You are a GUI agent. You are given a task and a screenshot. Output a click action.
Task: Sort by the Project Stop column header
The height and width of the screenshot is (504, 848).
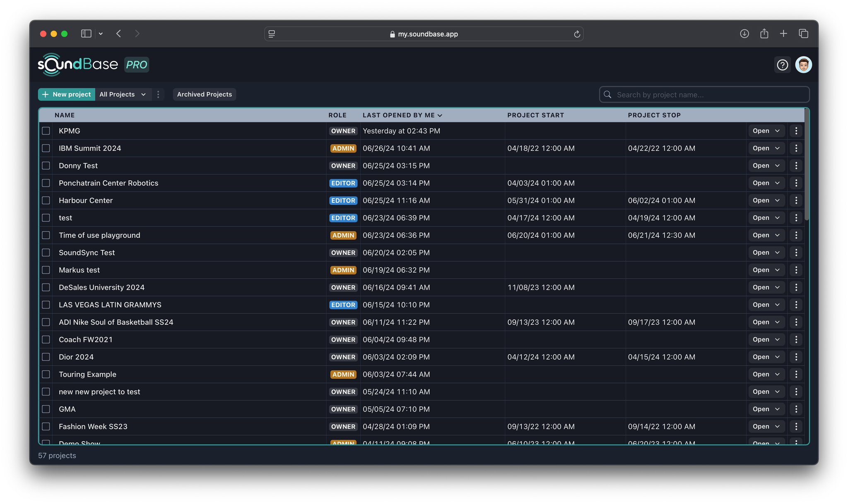[x=654, y=115]
